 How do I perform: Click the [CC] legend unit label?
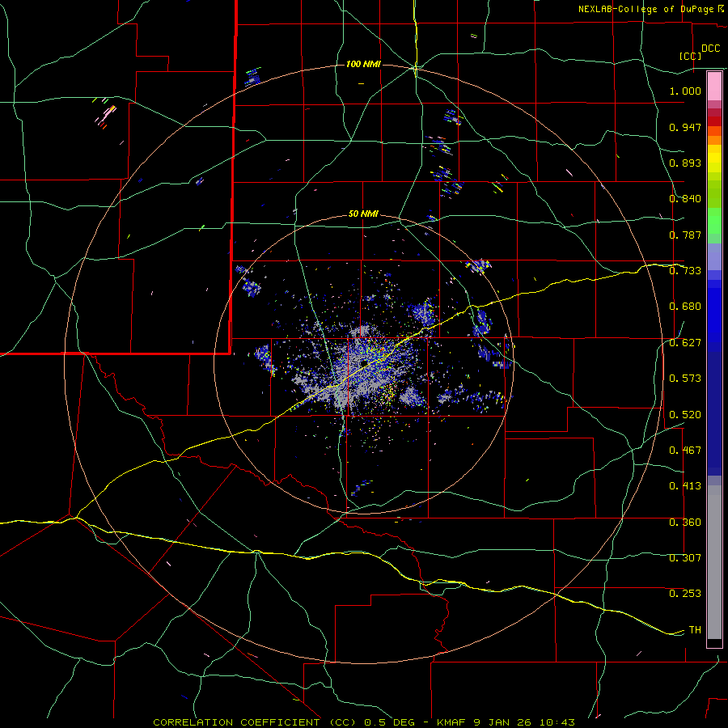tap(691, 56)
